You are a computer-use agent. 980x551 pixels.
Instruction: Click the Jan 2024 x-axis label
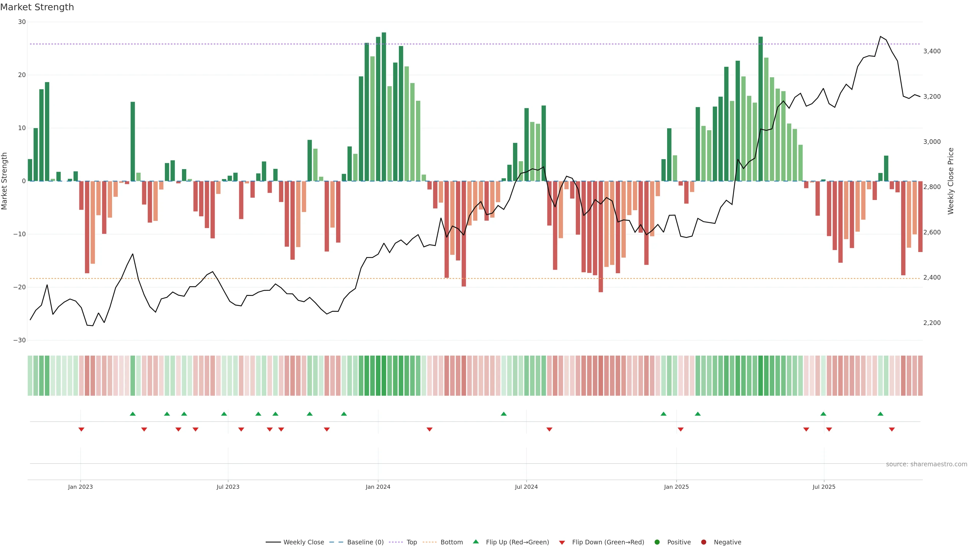378,487
